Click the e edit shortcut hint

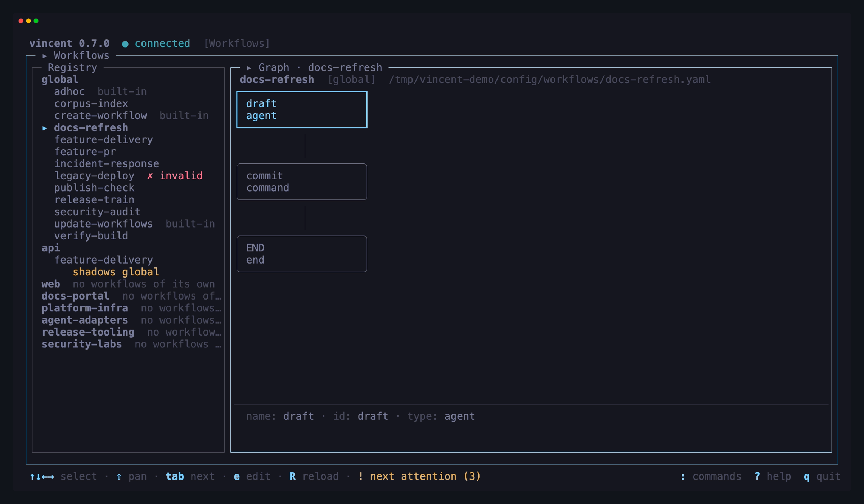click(252, 477)
